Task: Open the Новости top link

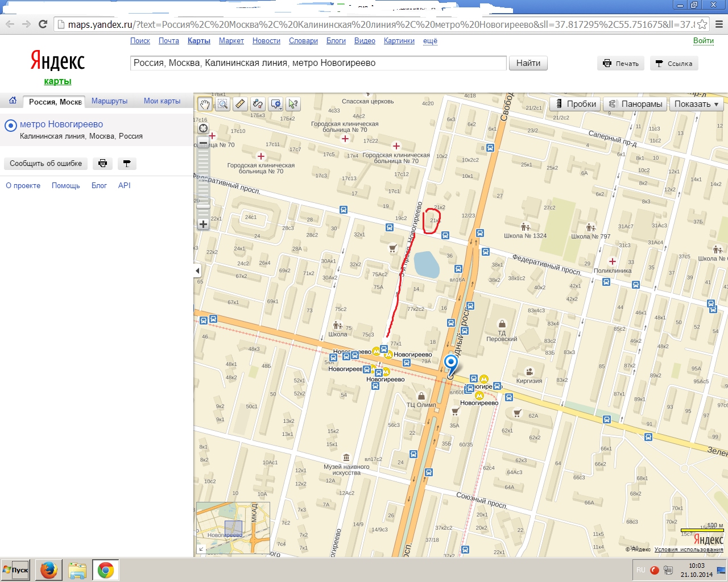Action: click(x=266, y=41)
